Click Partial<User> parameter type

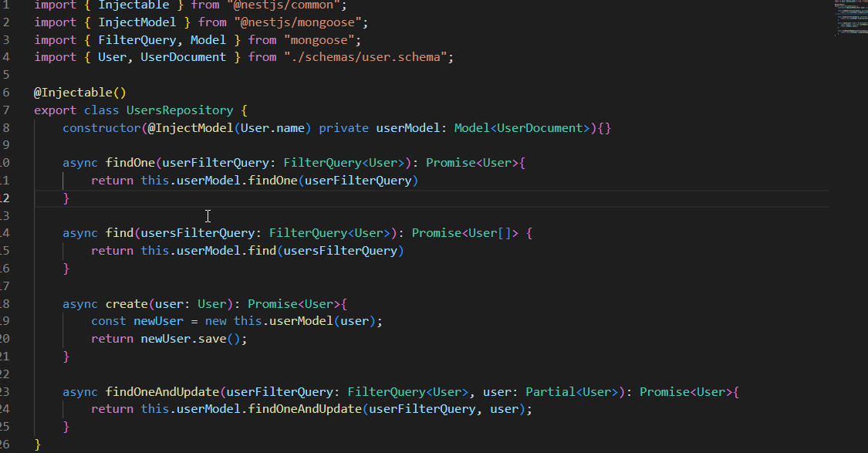point(572,392)
